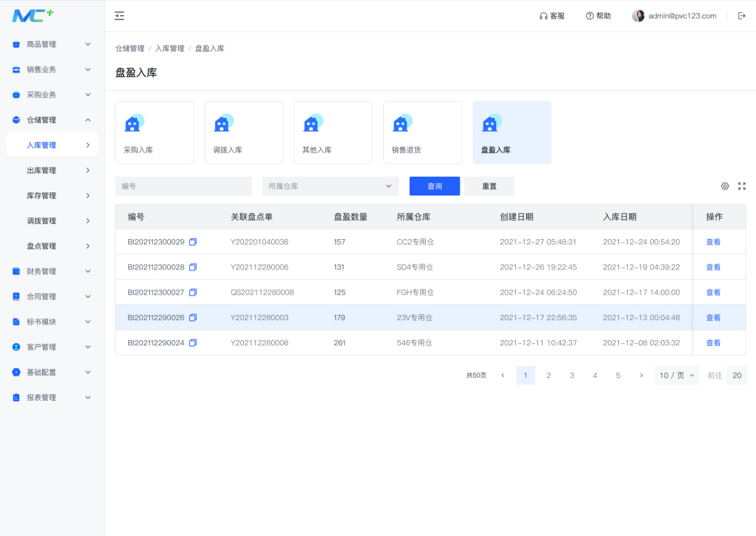
Task: Select the 销售退货 card tab
Action: pyautogui.click(x=422, y=132)
